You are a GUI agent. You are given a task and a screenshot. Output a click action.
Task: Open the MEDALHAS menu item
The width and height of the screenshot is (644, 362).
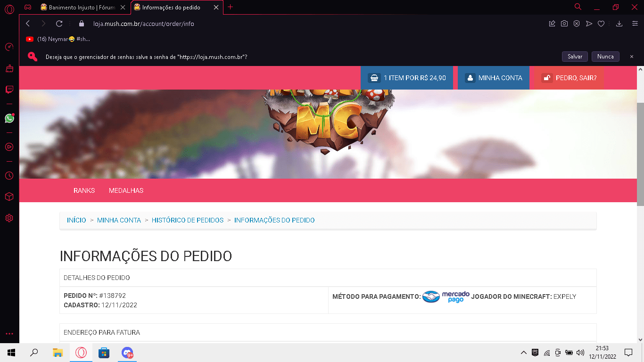click(126, 190)
